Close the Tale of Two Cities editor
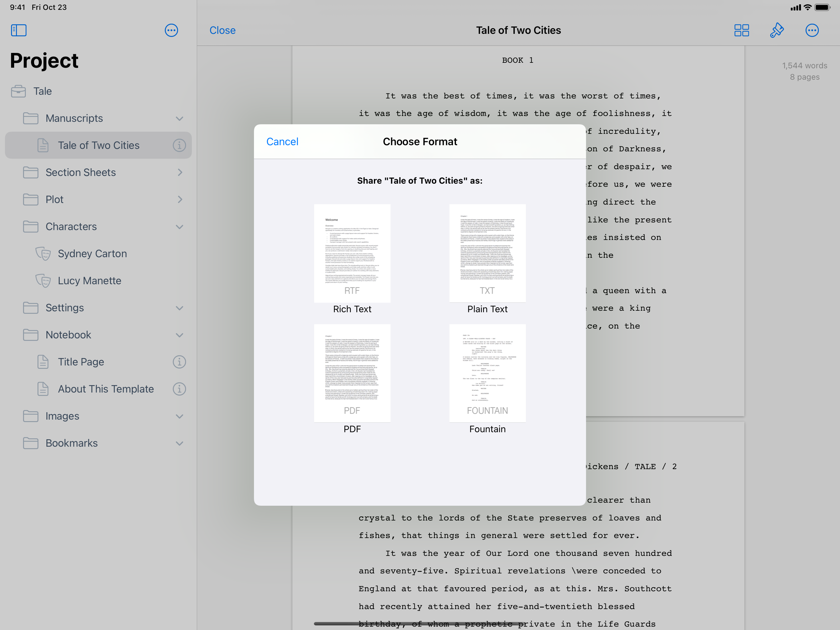 pos(223,30)
